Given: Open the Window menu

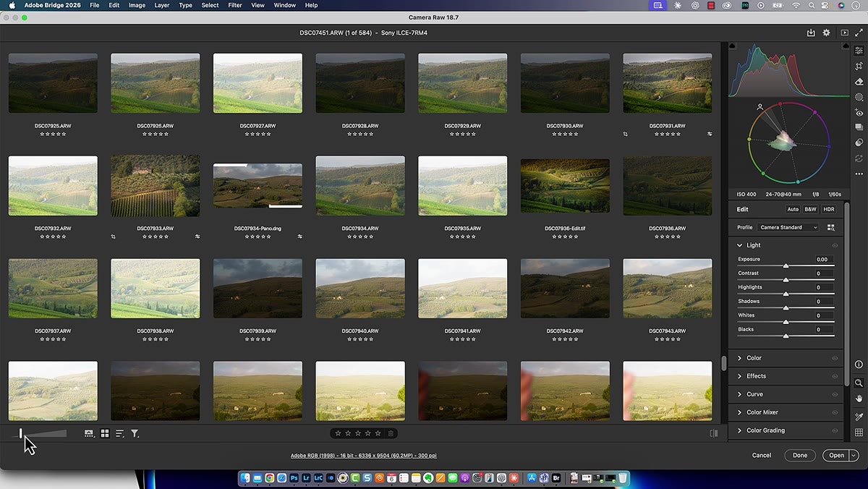Looking at the screenshot, I should 284,5.
